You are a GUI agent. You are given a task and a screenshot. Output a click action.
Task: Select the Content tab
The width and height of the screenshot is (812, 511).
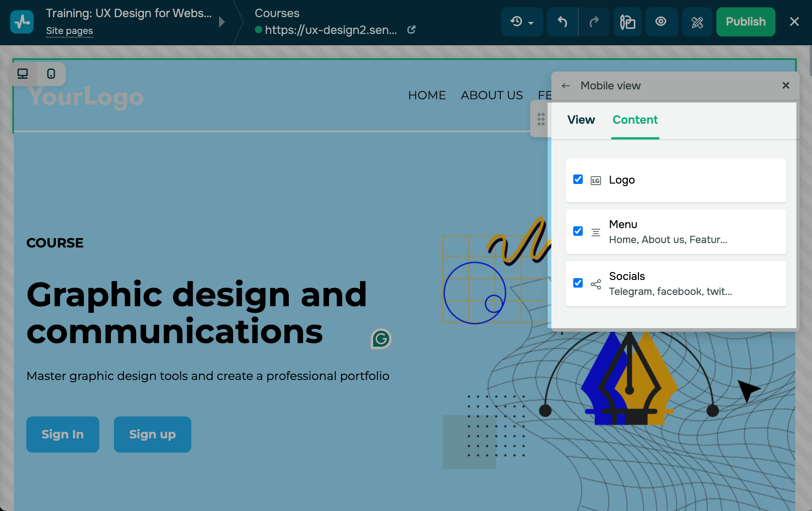coord(635,120)
